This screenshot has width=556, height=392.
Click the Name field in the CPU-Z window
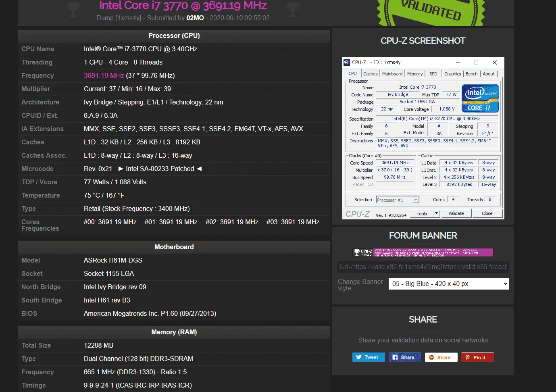click(x=418, y=87)
